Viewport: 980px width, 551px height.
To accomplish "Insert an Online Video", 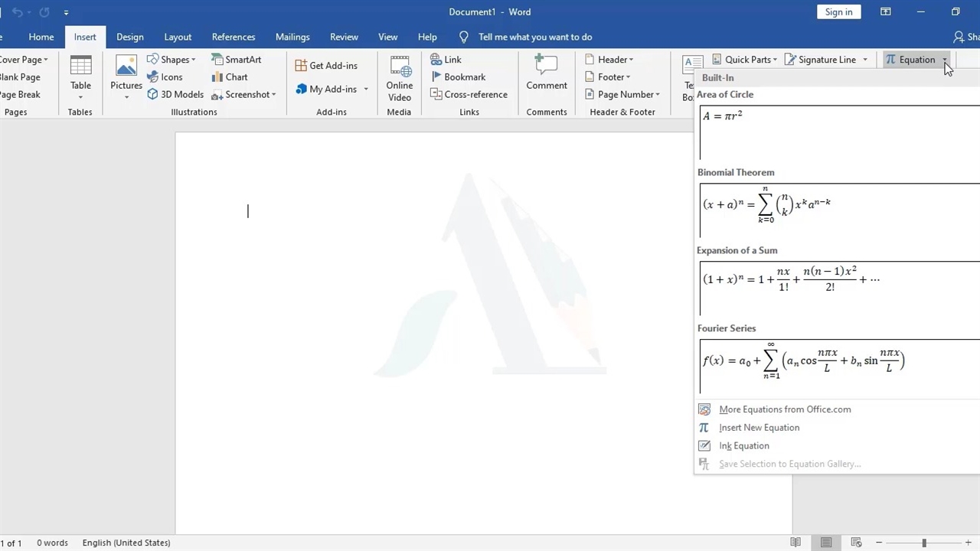I will (x=399, y=77).
